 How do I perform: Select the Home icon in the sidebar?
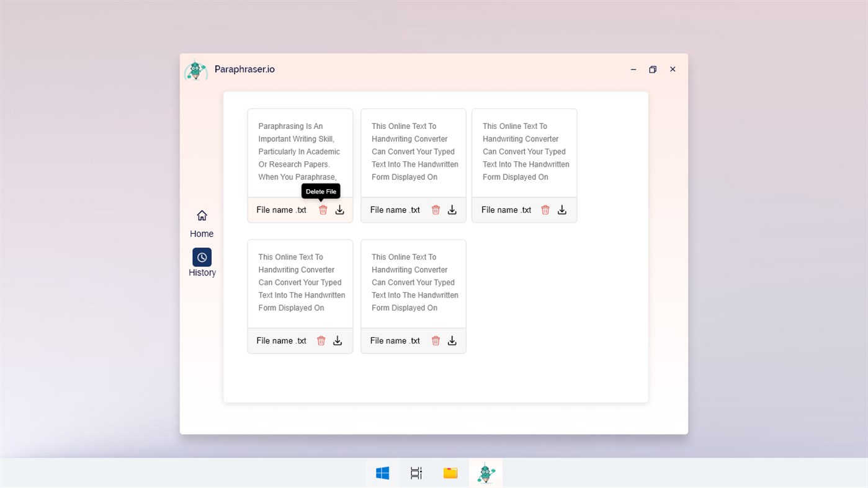pyautogui.click(x=201, y=215)
